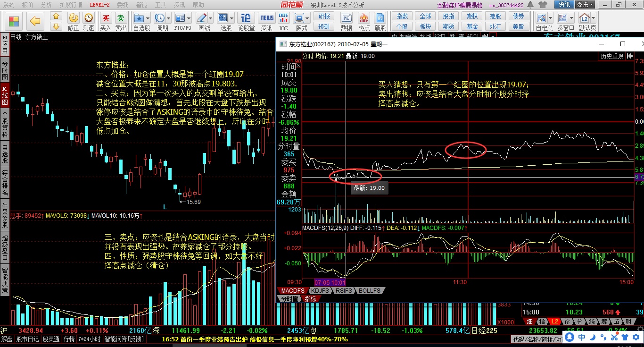Open the 股市日记 status bar entry

click(x=28, y=339)
